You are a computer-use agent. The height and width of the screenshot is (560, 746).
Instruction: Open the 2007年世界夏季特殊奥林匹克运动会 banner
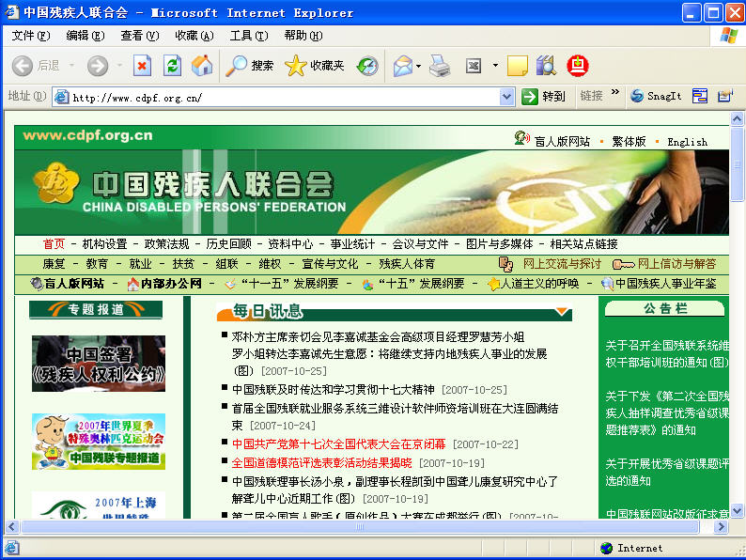coord(99,442)
